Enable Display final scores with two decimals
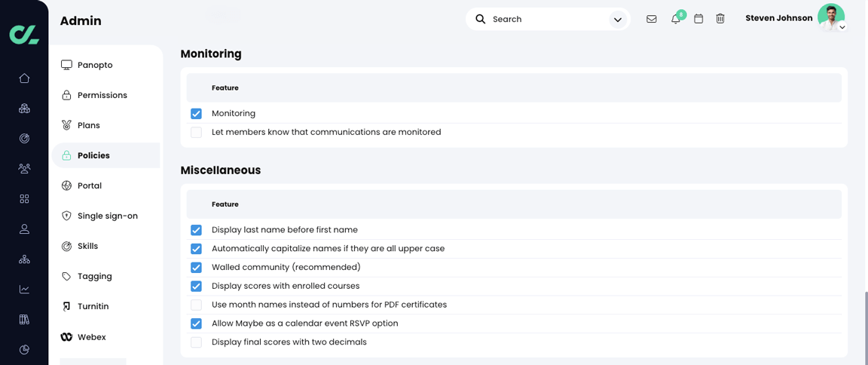Image resolution: width=868 pixels, height=365 pixels. pyautogui.click(x=196, y=342)
